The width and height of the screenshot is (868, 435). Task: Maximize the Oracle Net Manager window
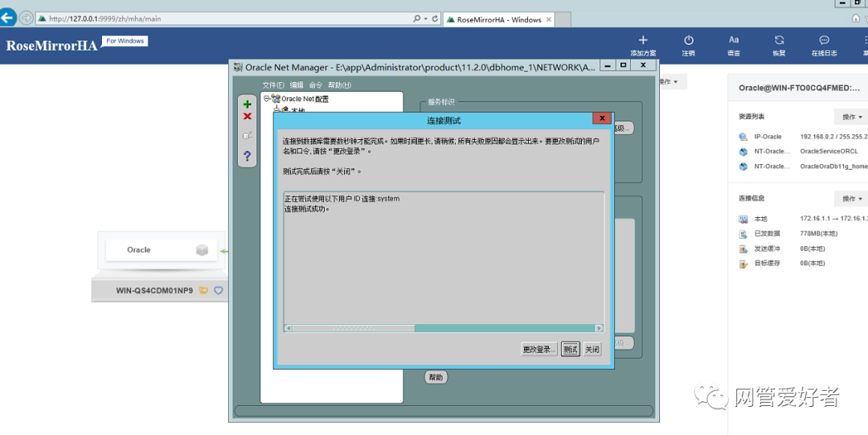tap(624, 65)
